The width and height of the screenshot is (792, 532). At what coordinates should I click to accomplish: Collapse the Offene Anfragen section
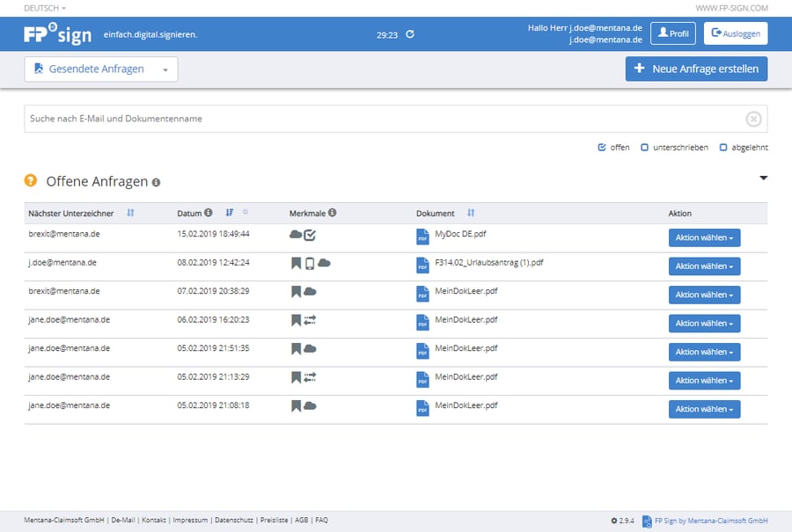coord(763,178)
